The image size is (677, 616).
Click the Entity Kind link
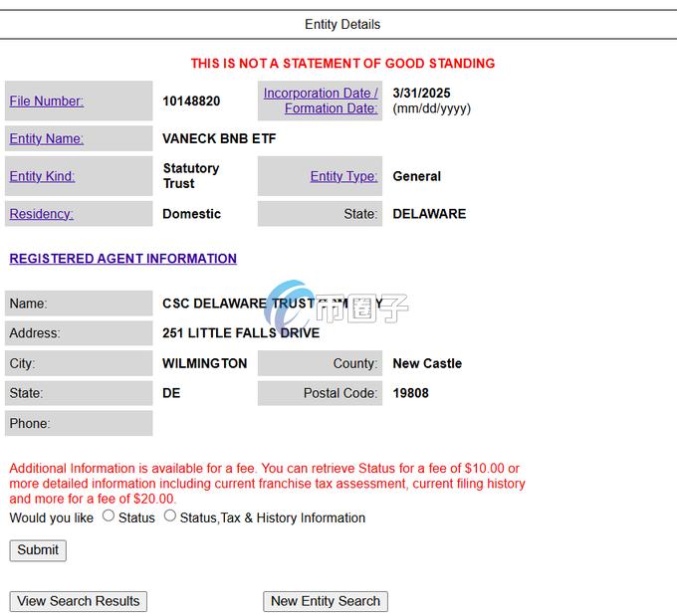[42, 176]
